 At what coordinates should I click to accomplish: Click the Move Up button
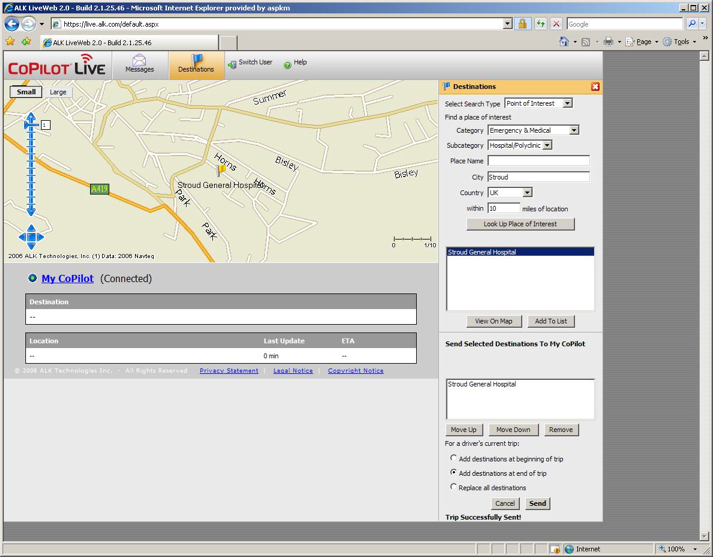point(463,430)
